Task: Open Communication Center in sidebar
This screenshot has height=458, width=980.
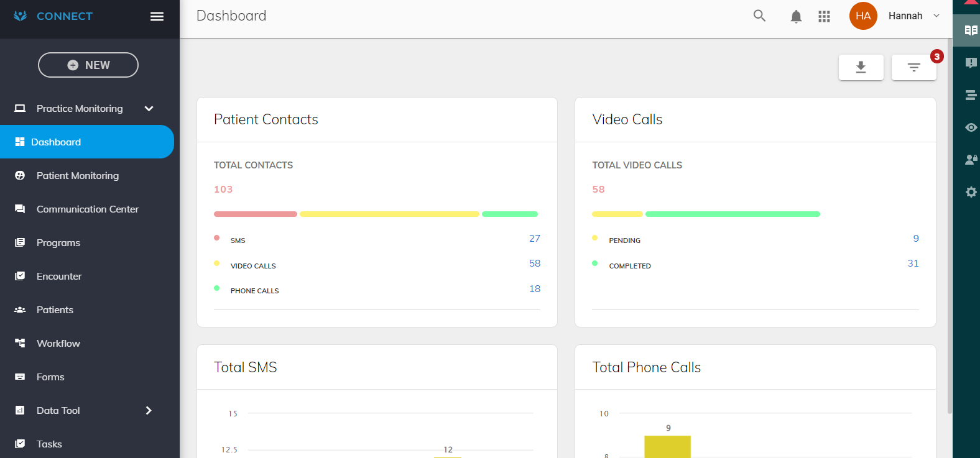Action: 88,209
